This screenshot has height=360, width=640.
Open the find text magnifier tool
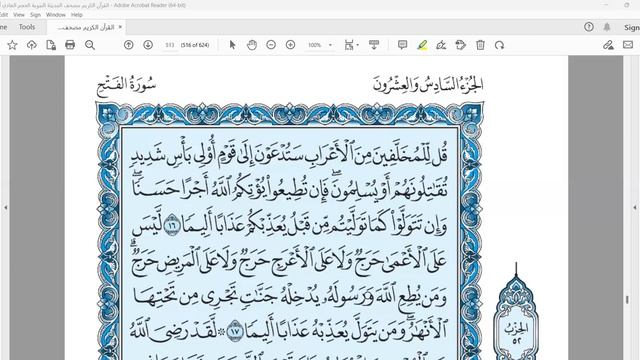pyautogui.click(x=90, y=45)
